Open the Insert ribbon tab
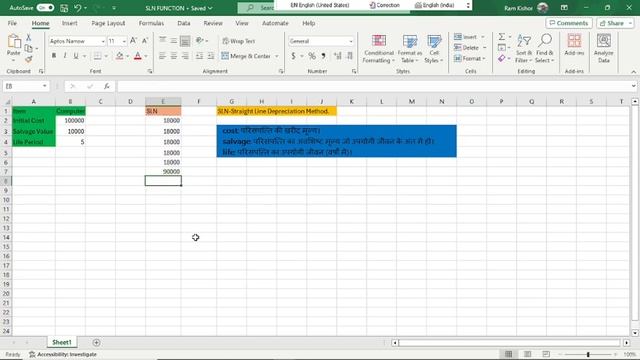Viewport: 640px width, 360px height. coord(69,23)
